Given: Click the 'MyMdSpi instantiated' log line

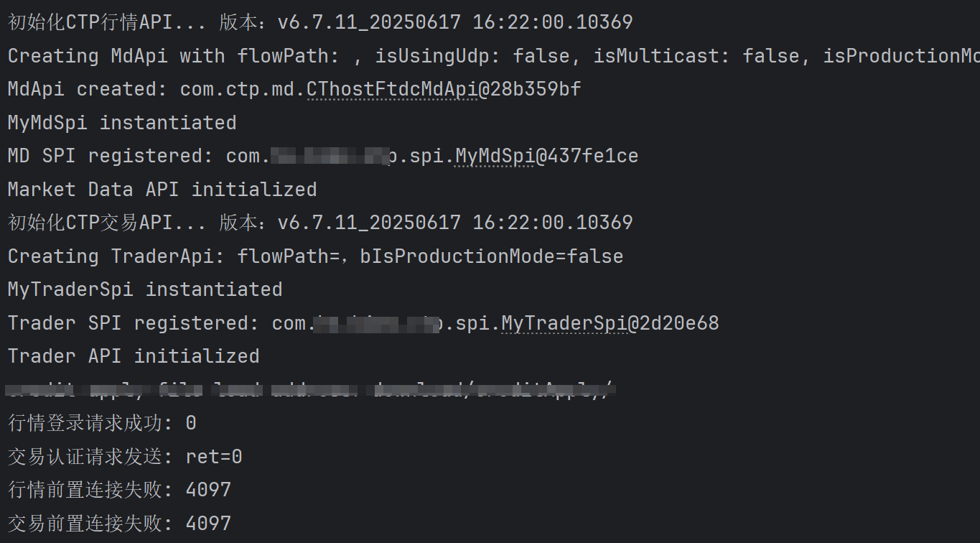Looking at the screenshot, I should tap(122, 123).
